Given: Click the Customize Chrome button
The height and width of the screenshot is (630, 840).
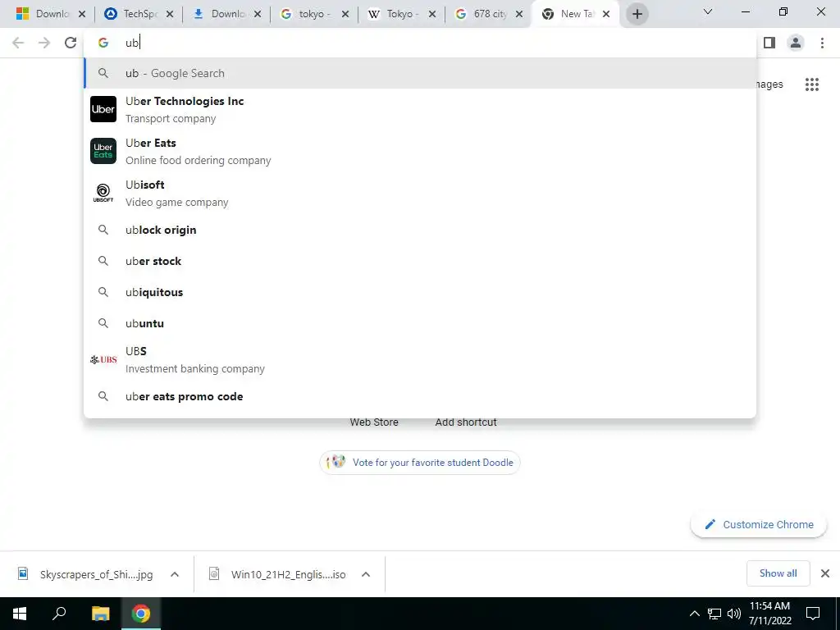Looking at the screenshot, I should click(x=759, y=524).
